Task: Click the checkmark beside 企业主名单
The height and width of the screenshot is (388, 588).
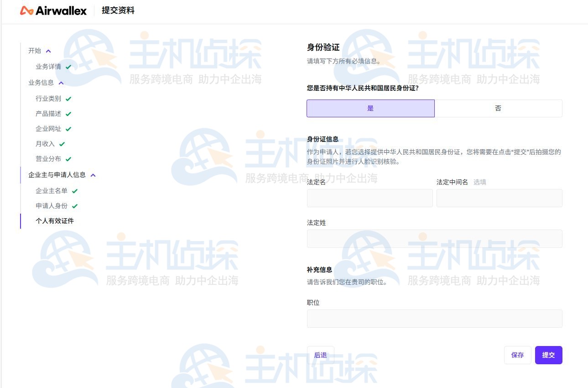Action: click(x=74, y=190)
